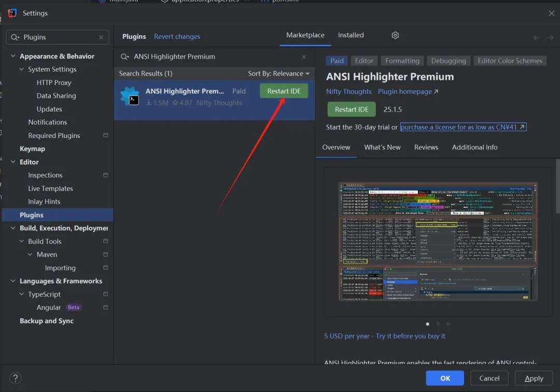Open the 5 USD per year link
This screenshot has width=560, height=392.
(x=385, y=336)
